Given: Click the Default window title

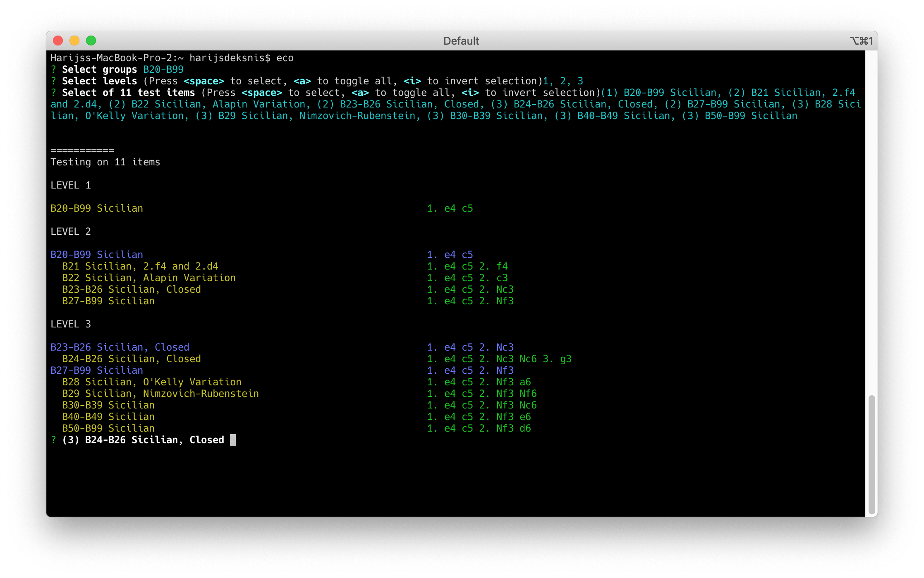Looking at the screenshot, I should (x=461, y=41).
